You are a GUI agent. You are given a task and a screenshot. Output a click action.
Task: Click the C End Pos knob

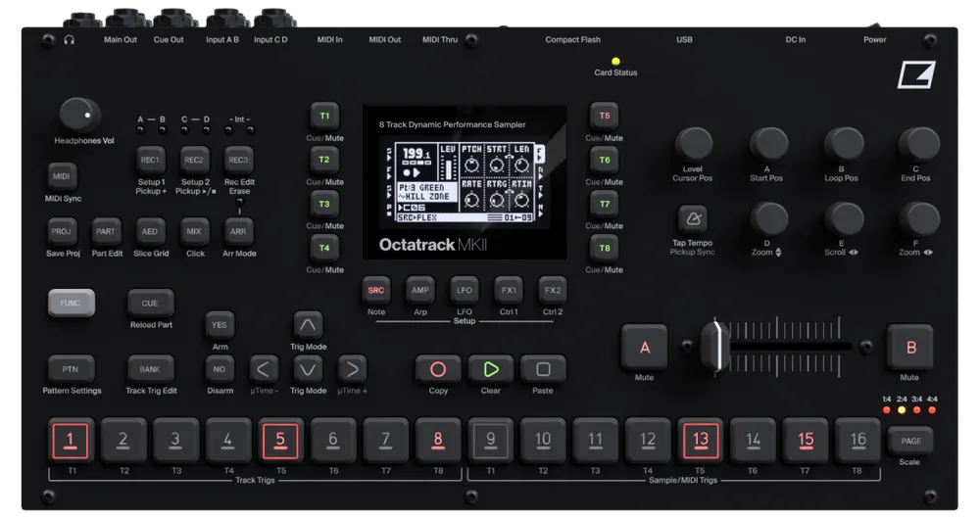tap(918, 144)
